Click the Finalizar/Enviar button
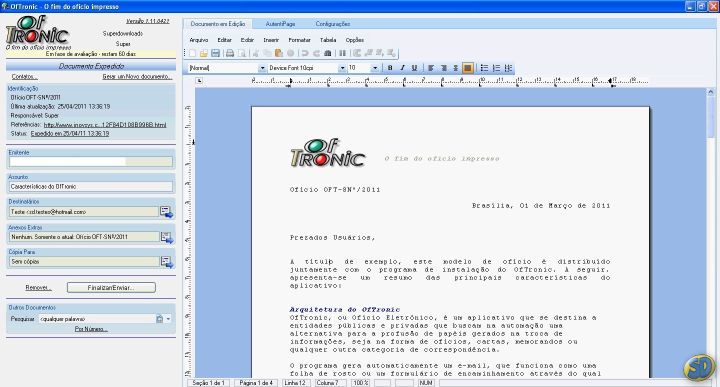The height and width of the screenshot is (387, 720). click(x=111, y=287)
